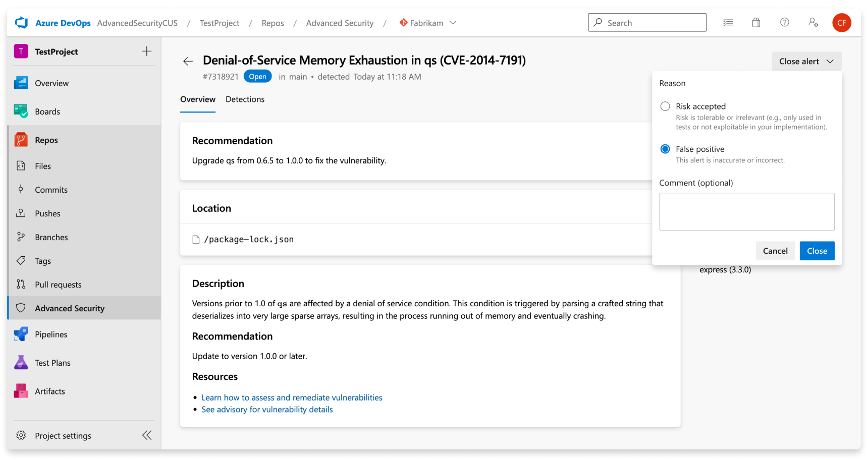868x460 pixels.
Task: Choose the False positive radio button
Action: 665,149
